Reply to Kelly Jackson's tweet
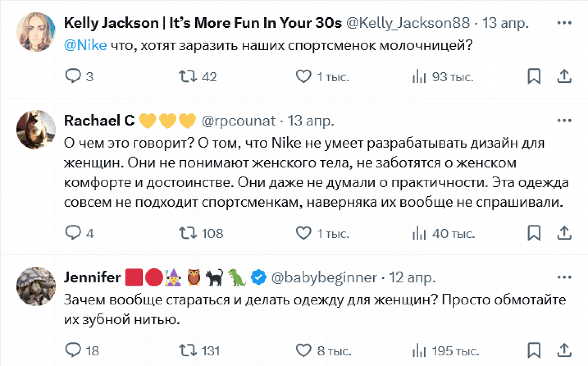588x366 pixels. (x=73, y=76)
